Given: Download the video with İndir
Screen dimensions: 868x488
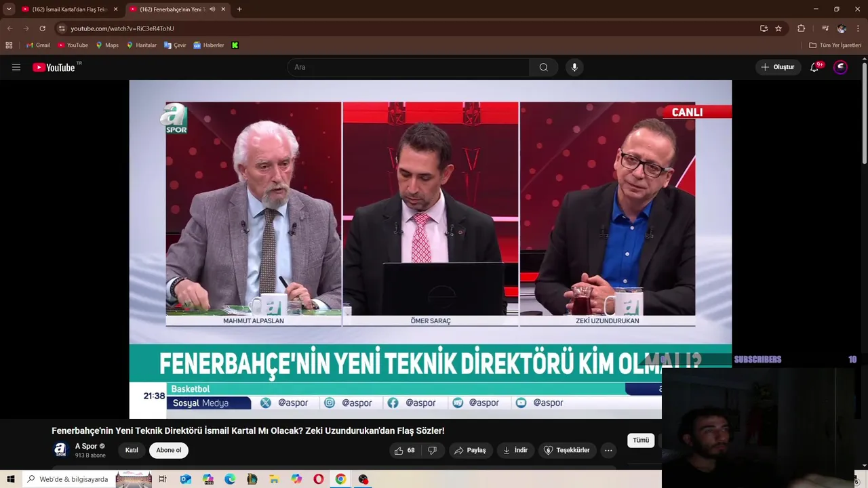Looking at the screenshot, I should tap(515, 450).
